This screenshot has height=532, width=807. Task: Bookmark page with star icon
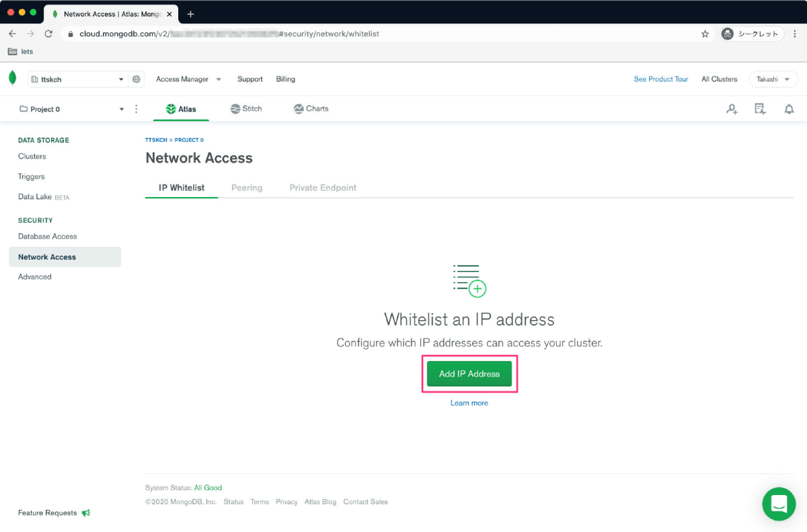pyautogui.click(x=705, y=34)
